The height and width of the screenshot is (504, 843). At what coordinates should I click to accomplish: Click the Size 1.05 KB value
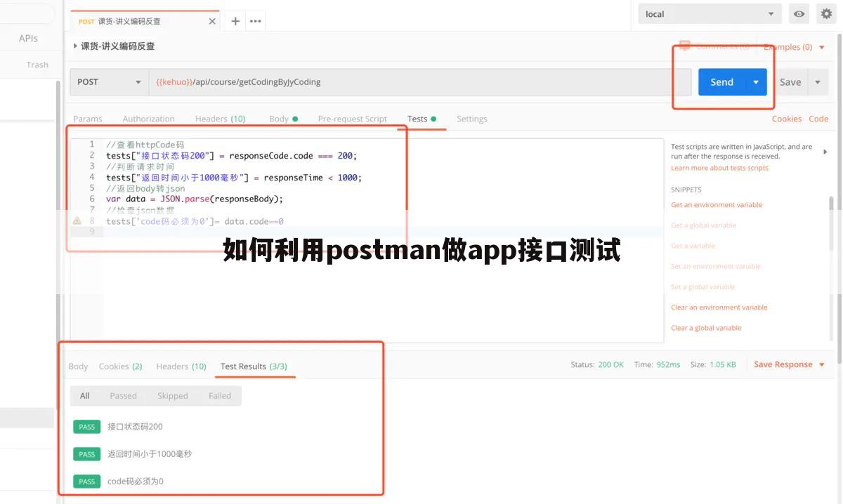tap(723, 365)
